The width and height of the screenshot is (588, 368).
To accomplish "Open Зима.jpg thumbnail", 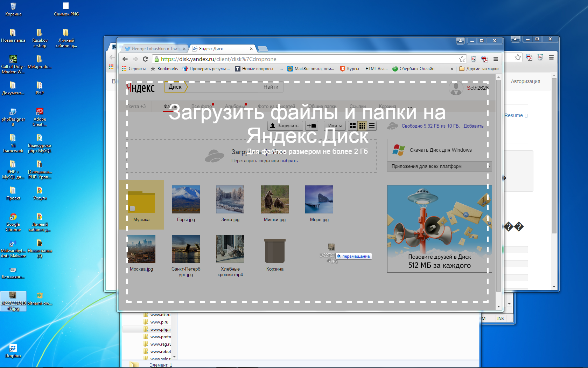I will click(230, 199).
